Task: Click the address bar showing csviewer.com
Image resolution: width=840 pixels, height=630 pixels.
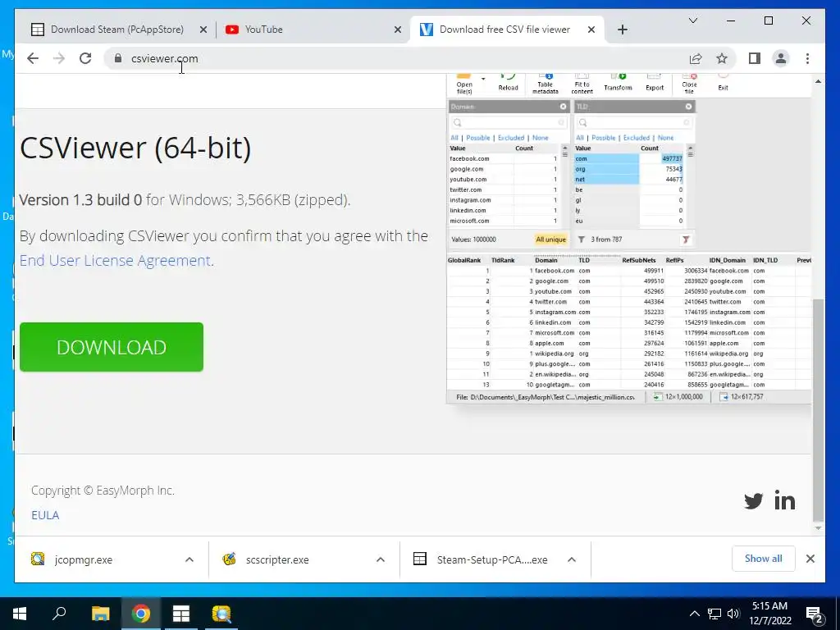Action: [396, 58]
